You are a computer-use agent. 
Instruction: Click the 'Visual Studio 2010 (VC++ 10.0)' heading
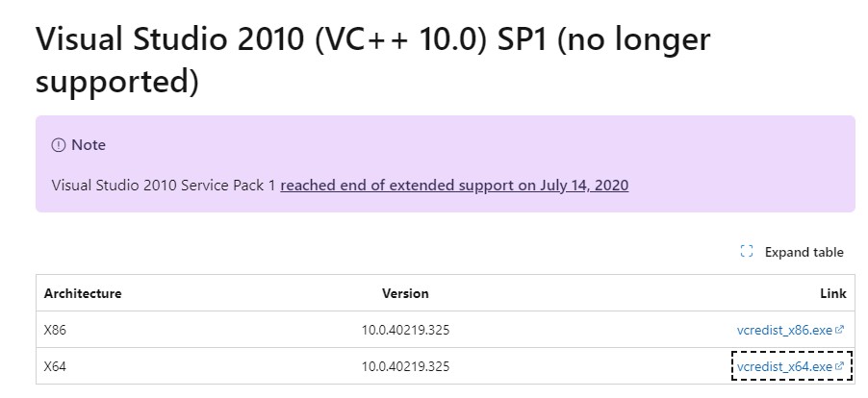point(262,39)
